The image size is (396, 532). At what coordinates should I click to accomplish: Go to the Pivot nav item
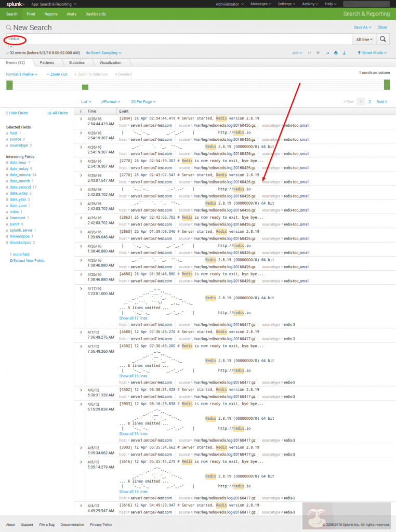pos(31,14)
